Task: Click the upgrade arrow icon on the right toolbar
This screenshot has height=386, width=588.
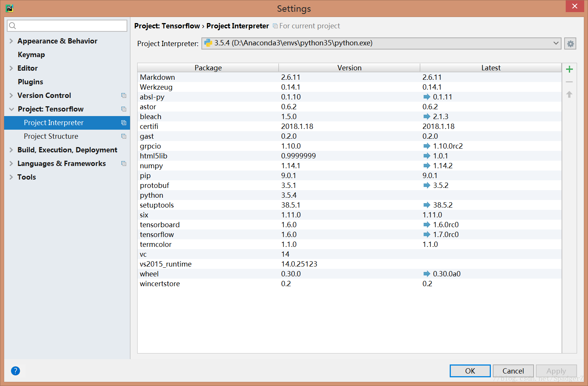Action: (569, 94)
